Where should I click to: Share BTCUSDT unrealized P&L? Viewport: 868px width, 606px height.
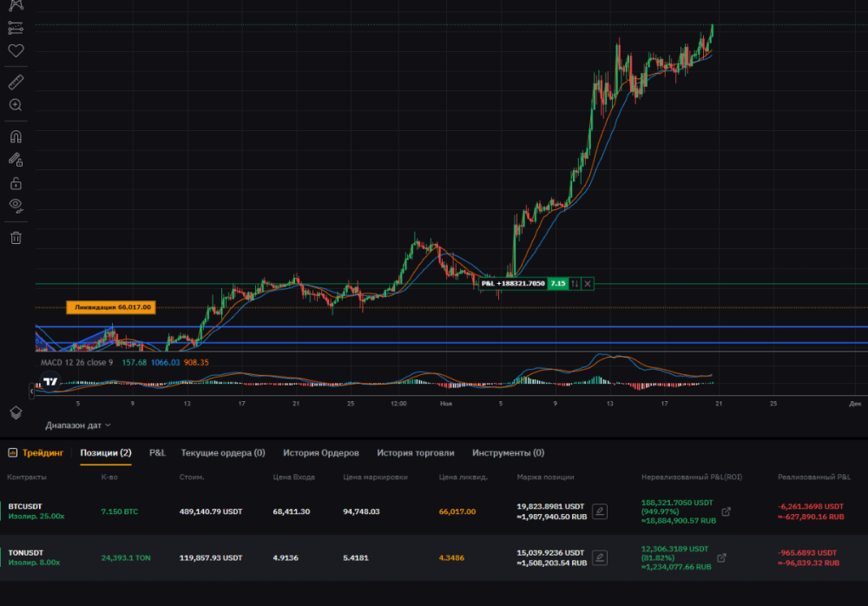727,511
